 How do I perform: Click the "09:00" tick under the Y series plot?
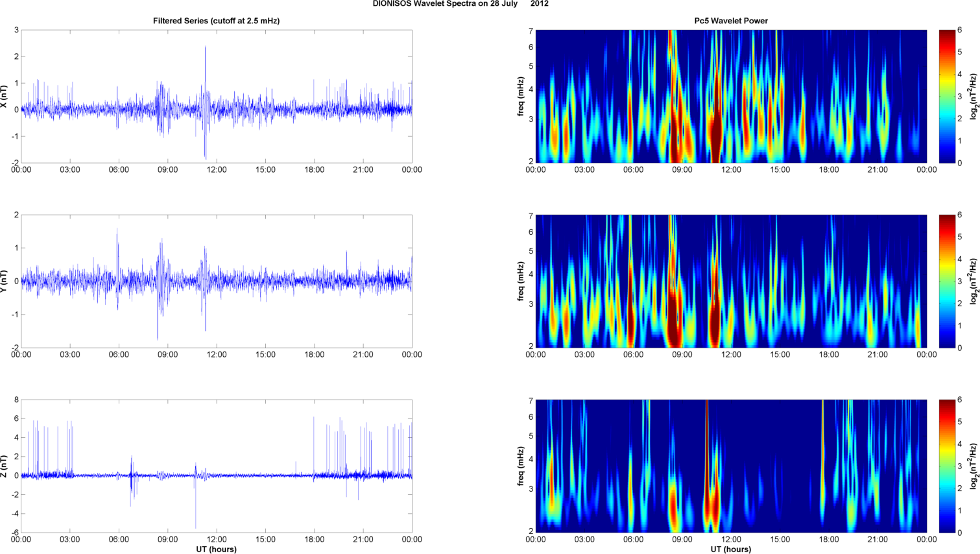tap(167, 355)
